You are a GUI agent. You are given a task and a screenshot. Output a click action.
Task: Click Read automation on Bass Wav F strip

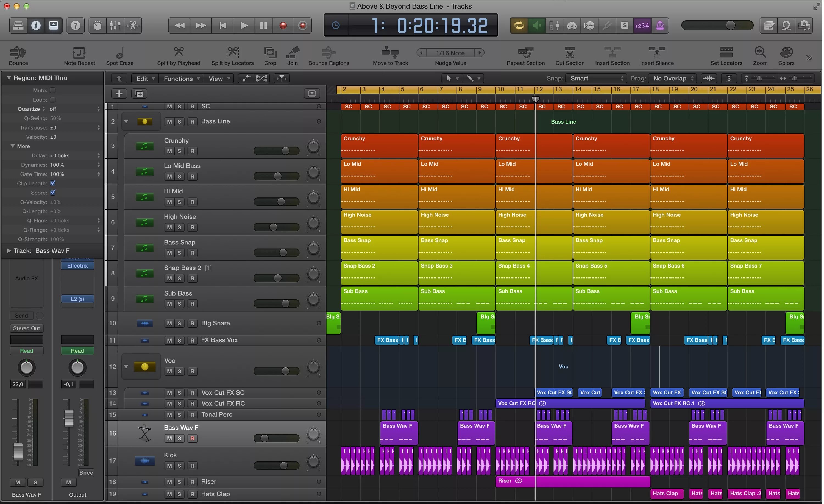[x=26, y=351]
